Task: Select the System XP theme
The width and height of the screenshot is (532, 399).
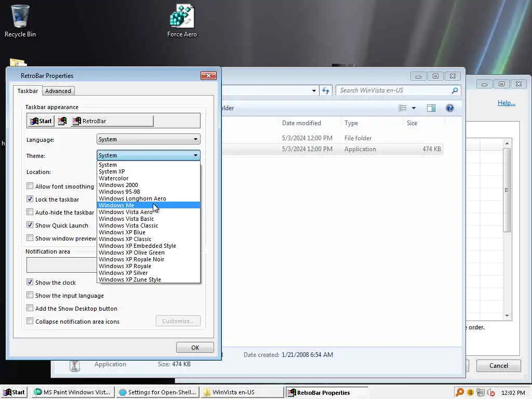Action: pos(149,171)
